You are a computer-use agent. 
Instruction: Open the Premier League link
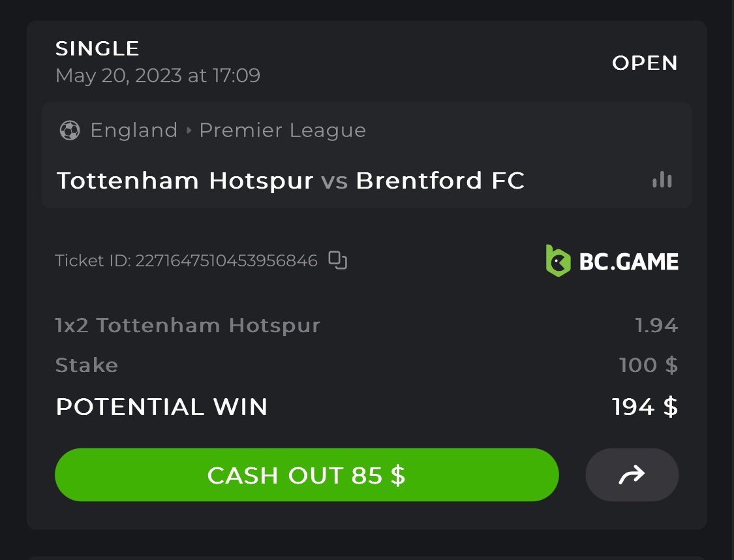[x=283, y=131]
